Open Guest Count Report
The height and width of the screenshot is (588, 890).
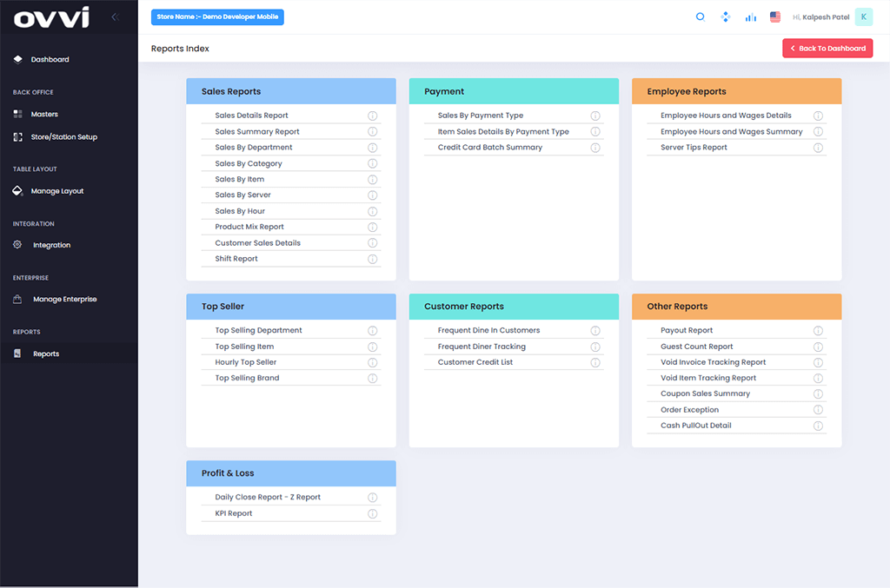(x=697, y=347)
